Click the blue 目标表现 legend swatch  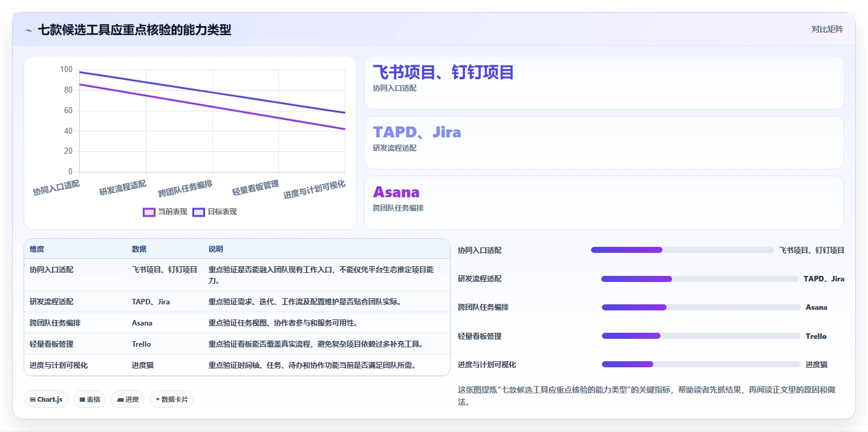click(x=199, y=212)
